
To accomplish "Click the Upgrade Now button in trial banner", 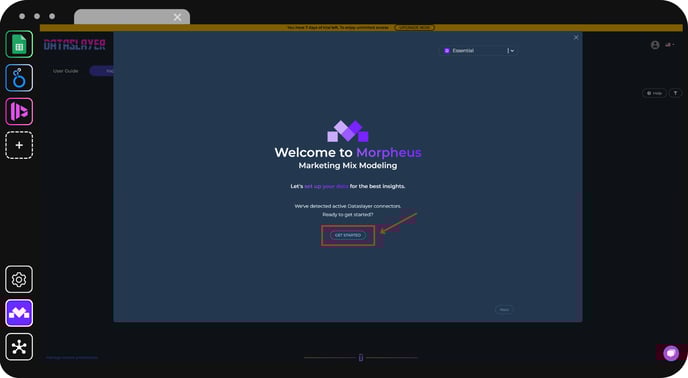I will pos(414,28).
